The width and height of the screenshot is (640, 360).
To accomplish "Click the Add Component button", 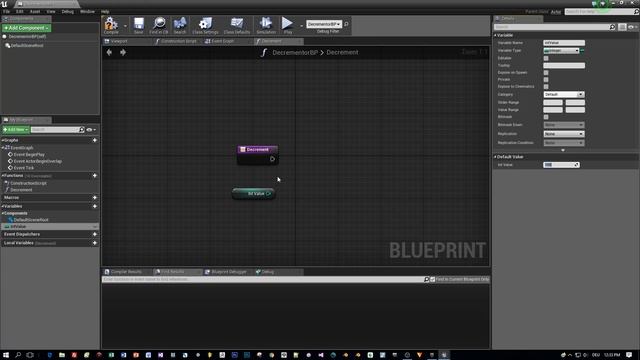I will (x=27, y=28).
